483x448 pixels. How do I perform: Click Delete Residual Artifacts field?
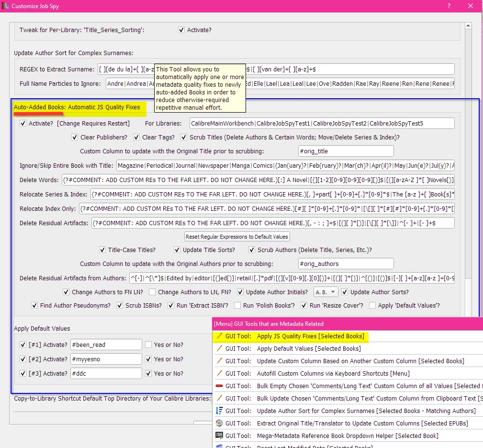(x=273, y=223)
